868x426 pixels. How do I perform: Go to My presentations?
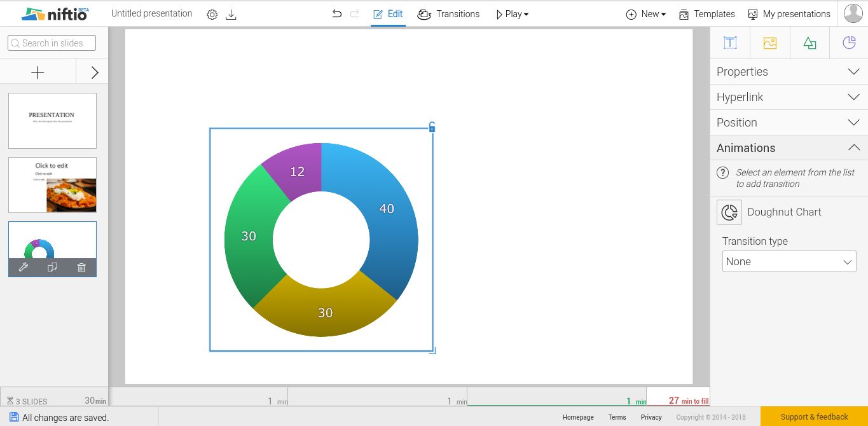789,14
